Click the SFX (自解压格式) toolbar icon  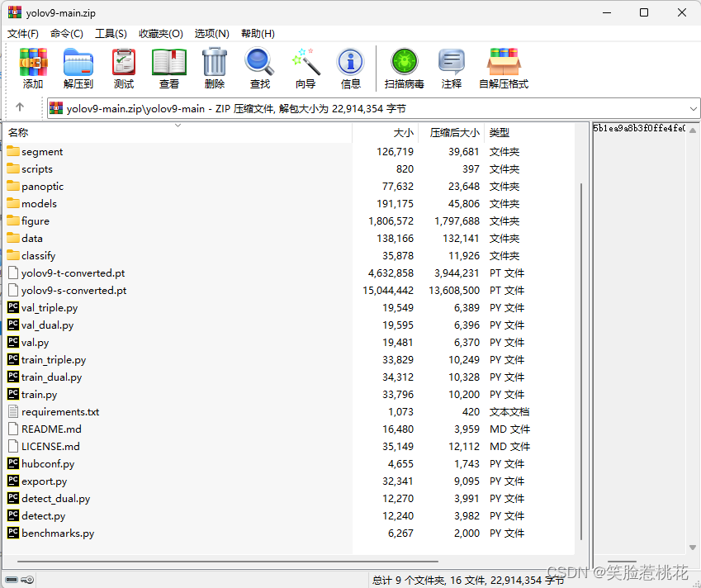504,62
